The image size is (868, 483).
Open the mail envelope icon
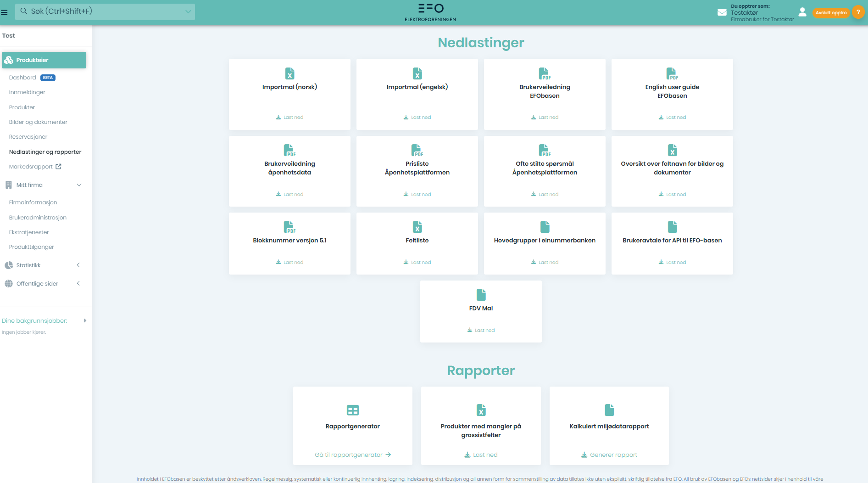coord(722,12)
